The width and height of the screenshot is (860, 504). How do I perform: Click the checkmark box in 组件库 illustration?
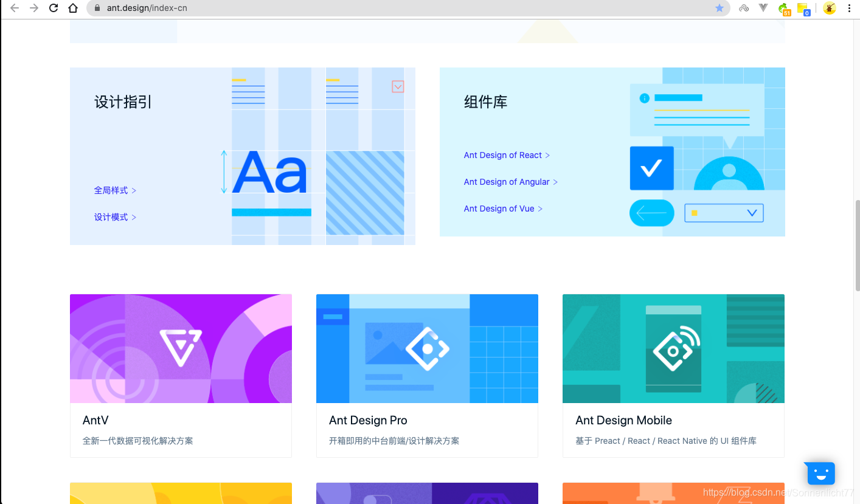click(651, 168)
